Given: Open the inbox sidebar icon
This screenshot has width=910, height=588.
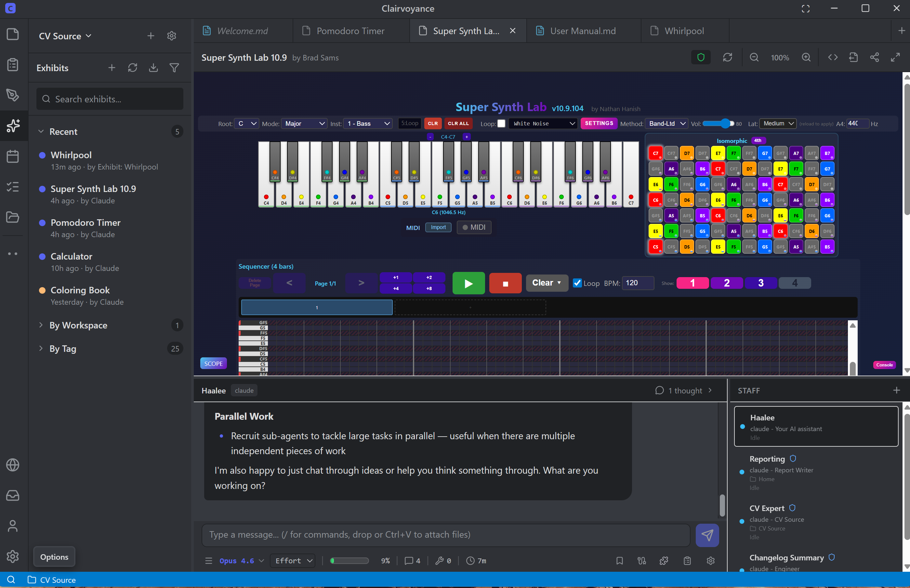Looking at the screenshot, I should click(13, 495).
